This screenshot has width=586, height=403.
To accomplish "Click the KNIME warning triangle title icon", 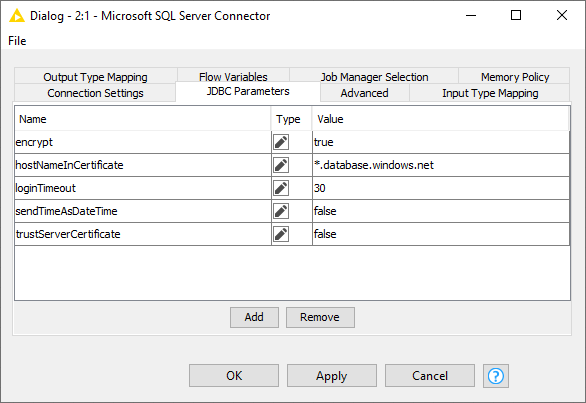I will pyautogui.click(x=17, y=16).
